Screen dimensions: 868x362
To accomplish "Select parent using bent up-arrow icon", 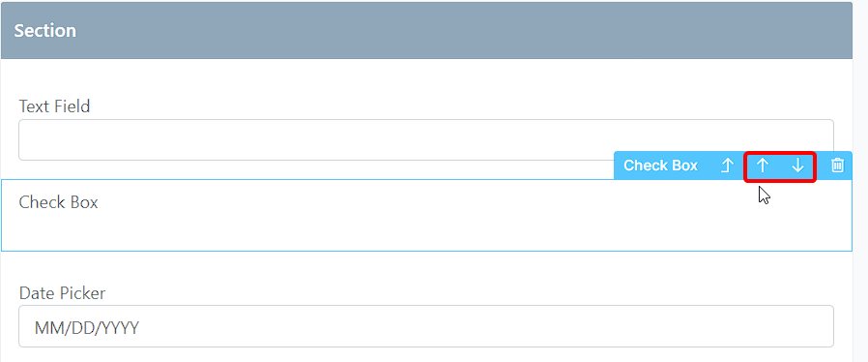I will (x=727, y=166).
